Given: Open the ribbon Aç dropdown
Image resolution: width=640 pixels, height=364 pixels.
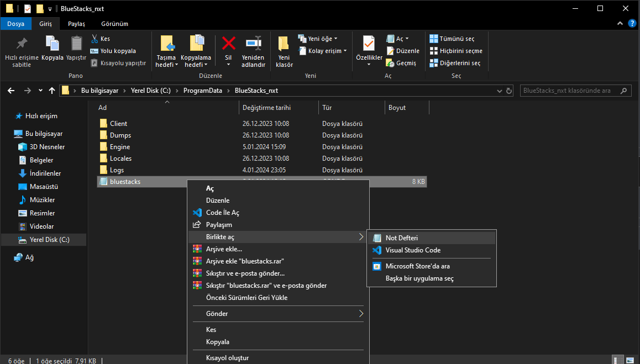Looking at the screenshot, I should click(x=397, y=39).
